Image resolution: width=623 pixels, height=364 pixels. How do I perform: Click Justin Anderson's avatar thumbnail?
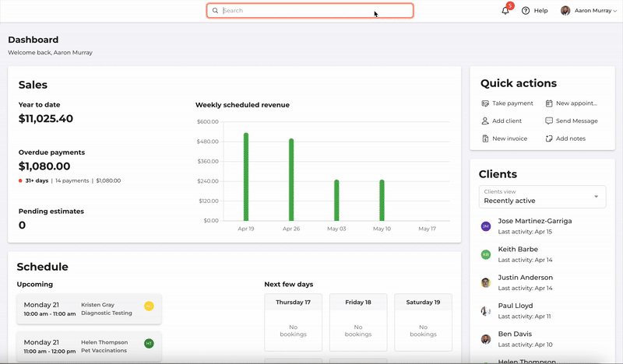tap(485, 282)
